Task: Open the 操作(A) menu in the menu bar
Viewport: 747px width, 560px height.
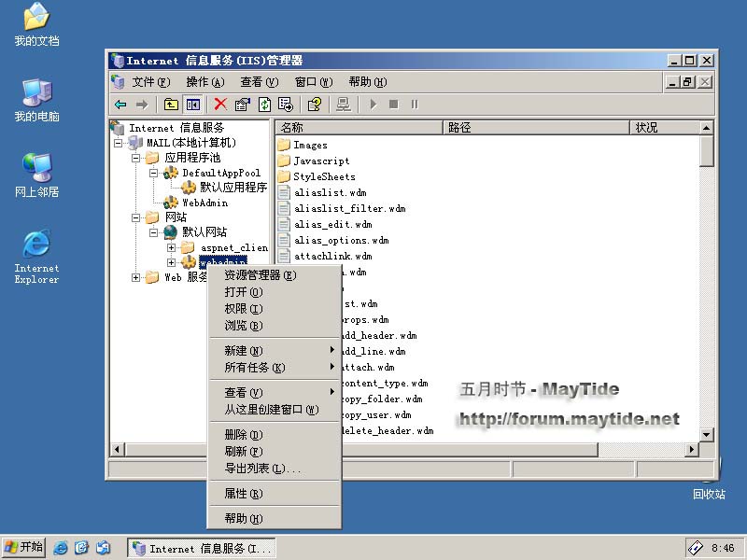Action: click(204, 82)
